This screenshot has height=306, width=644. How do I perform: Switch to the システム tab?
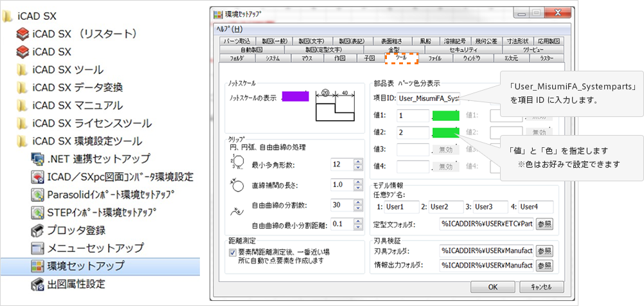[273, 59]
